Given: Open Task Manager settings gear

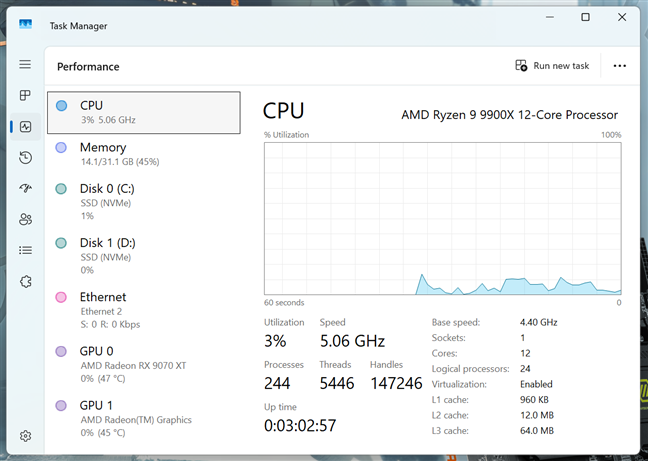Looking at the screenshot, I should [x=26, y=436].
